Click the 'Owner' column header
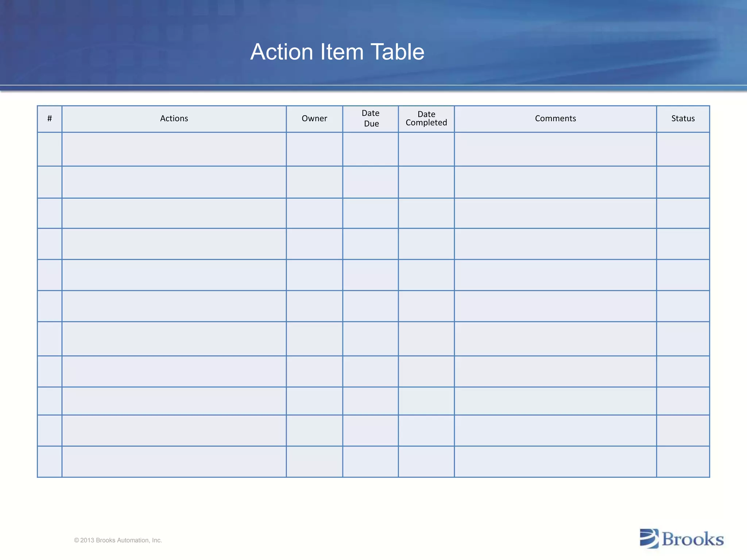747x560 pixels. (x=314, y=119)
